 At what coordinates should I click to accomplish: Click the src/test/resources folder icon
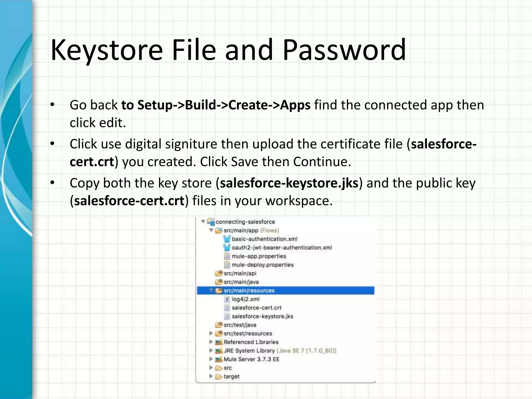click(219, 333)
